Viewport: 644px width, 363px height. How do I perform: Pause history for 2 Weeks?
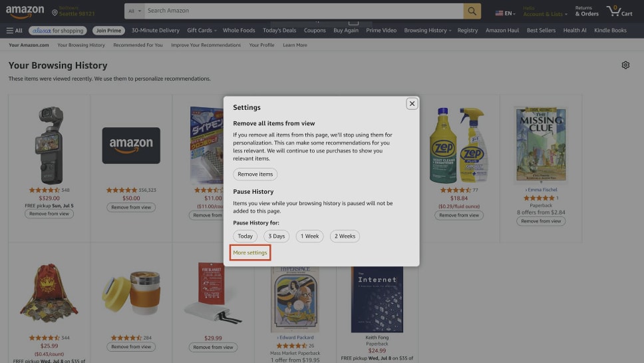click(x=345, y=236)
